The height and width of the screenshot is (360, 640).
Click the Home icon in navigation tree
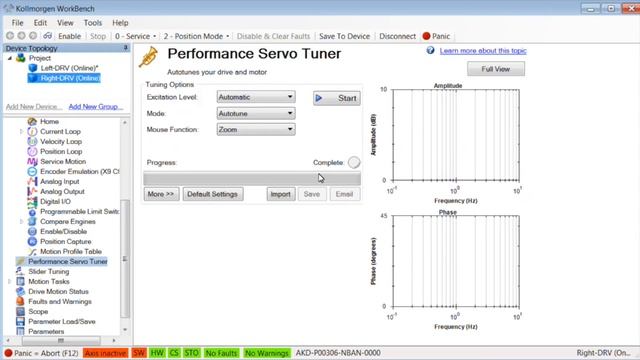32,122
